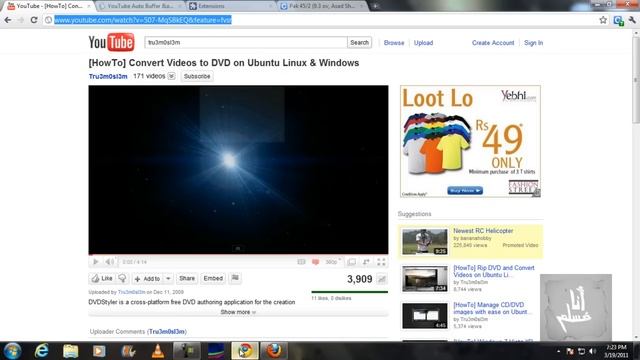This screenshot has height=360, width=640.
Task: Click the Sign In link
Action: (533, 43)
